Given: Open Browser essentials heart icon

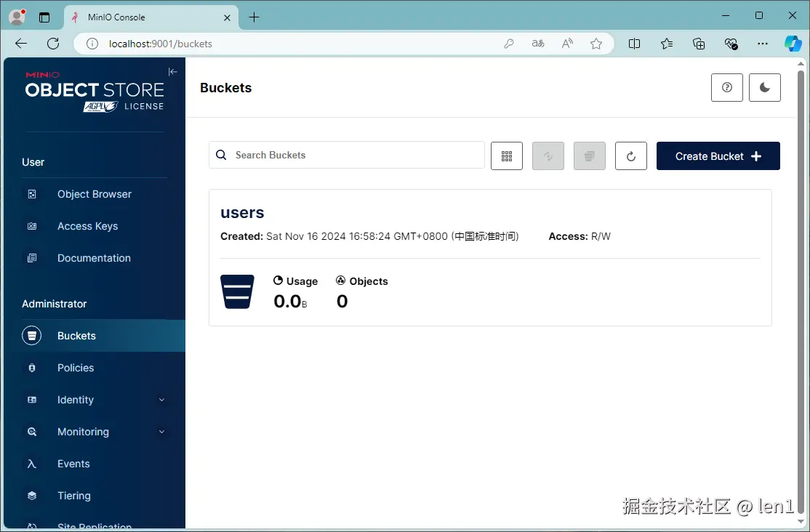Looking at the screenshot, I should click(731, 44).
